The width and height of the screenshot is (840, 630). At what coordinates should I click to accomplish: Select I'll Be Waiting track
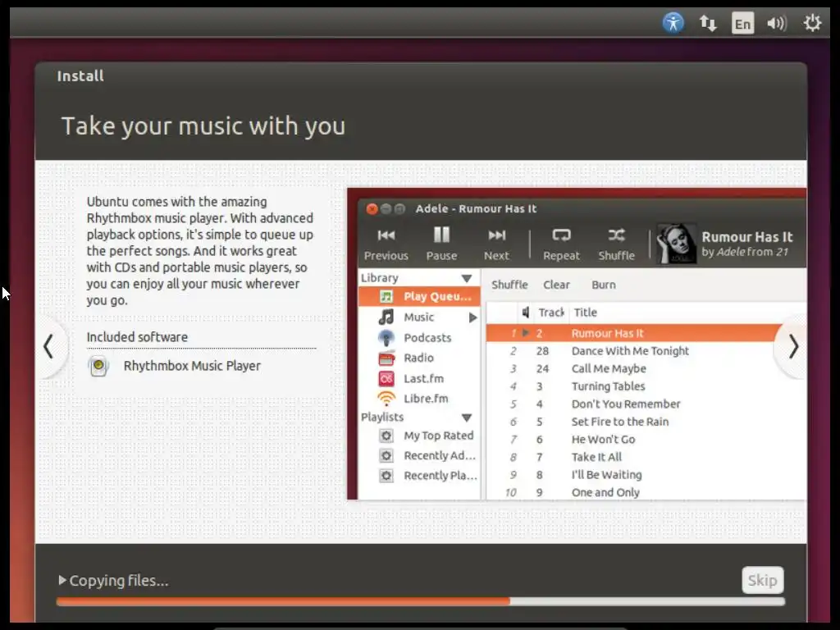(646, 475)
